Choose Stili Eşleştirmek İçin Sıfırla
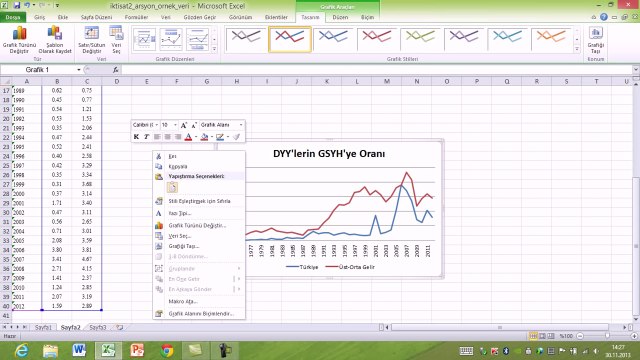Image resolution: width=640 pixels, height=360 pixels. coord(199,201)
